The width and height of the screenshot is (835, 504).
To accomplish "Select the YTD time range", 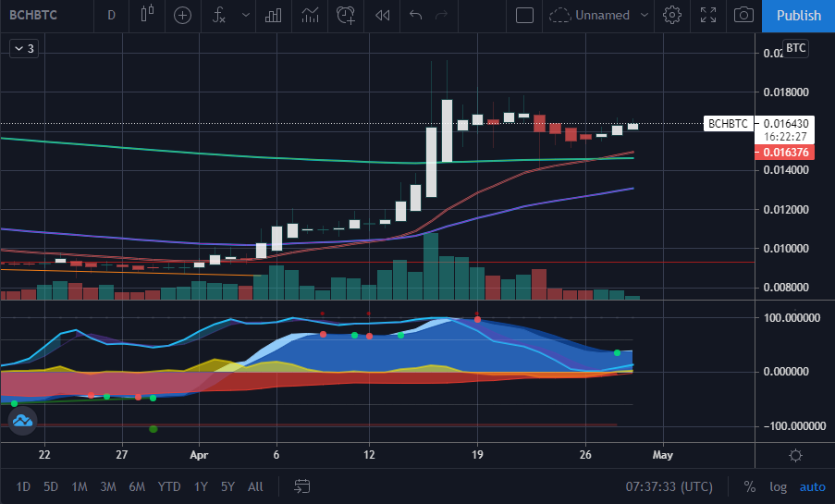I will point(169,486).
